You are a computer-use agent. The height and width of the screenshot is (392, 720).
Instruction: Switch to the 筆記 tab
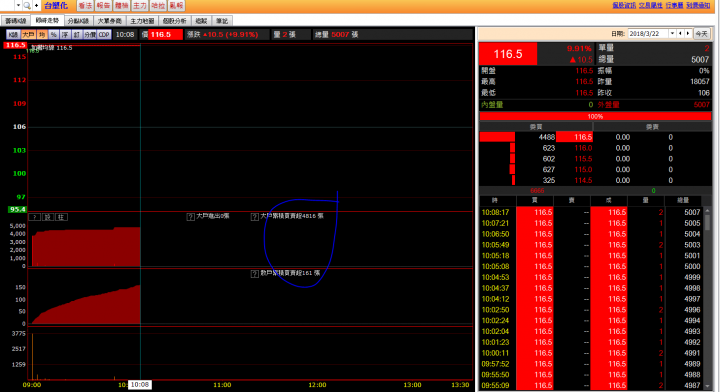pyautogui.click(x=222, y=21)
